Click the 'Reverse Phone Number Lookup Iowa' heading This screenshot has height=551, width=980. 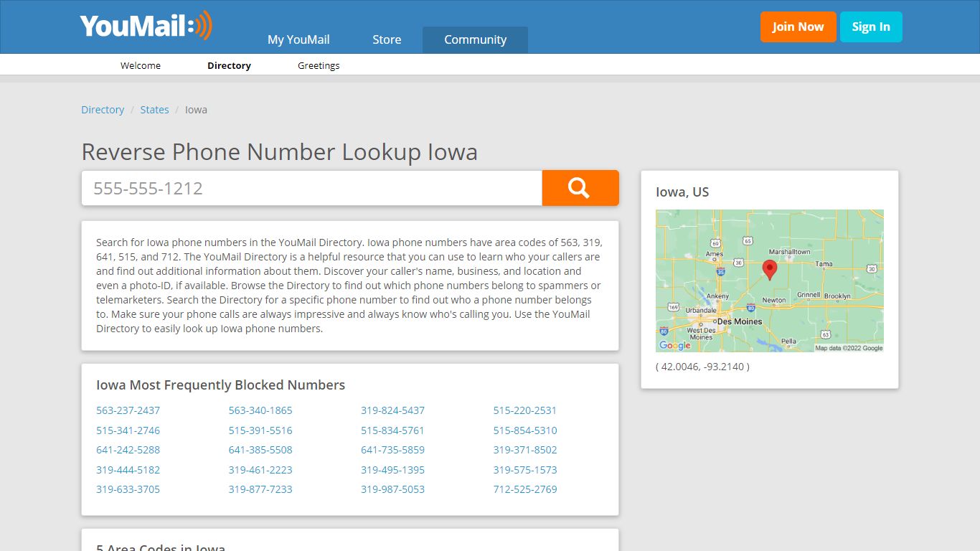coord(279,152)
